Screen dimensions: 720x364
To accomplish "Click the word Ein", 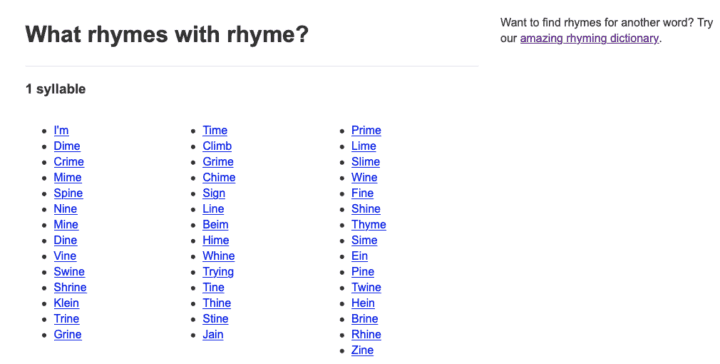I will [360, 256].
